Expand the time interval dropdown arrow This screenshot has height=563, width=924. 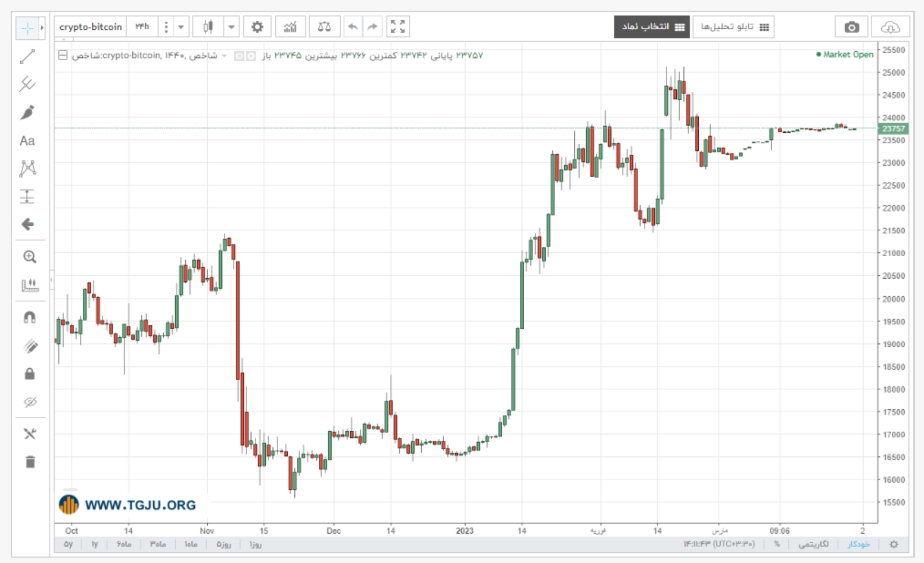181,27
